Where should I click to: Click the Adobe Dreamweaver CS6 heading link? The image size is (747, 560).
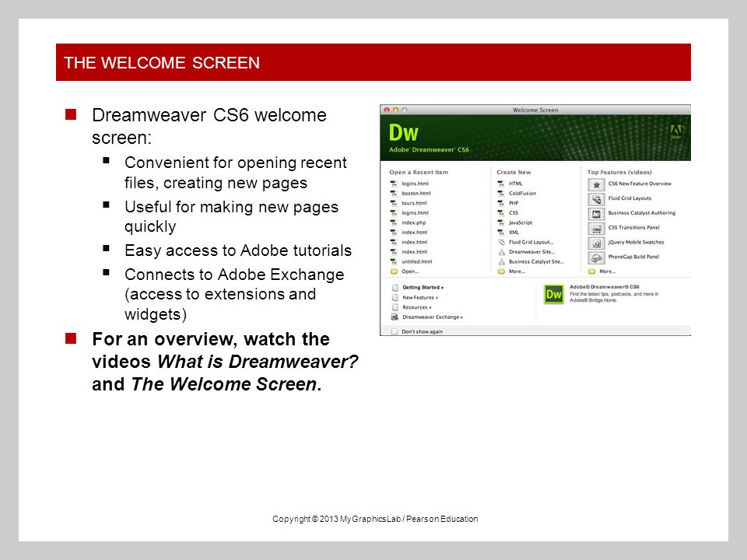[605, 287]
